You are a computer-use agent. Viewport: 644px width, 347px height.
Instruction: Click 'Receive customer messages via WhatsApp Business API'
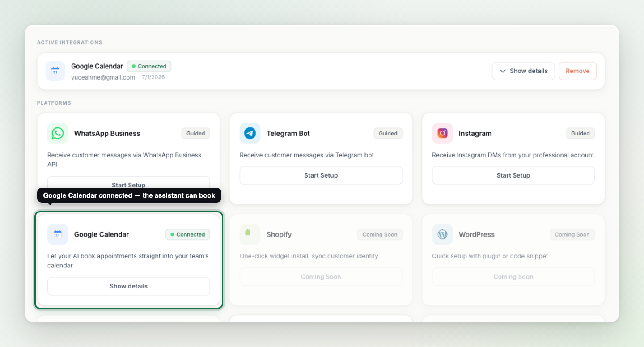tap(124, 160)
